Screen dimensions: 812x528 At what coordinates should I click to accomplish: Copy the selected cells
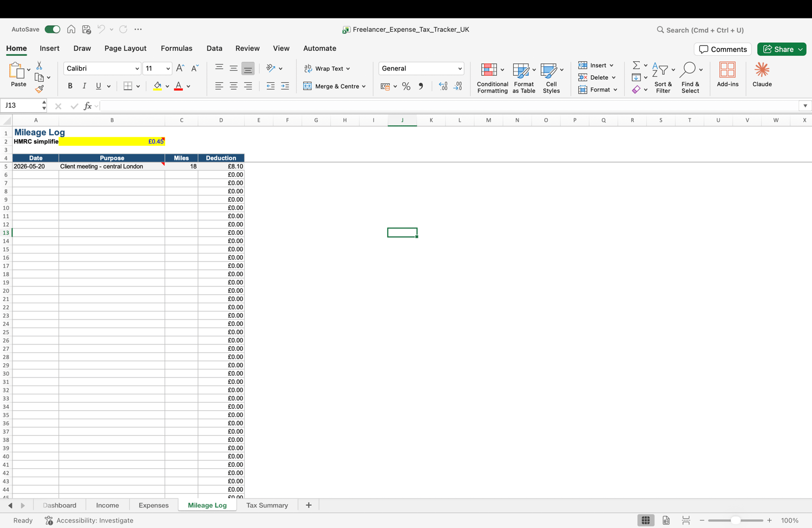[39, 77]
